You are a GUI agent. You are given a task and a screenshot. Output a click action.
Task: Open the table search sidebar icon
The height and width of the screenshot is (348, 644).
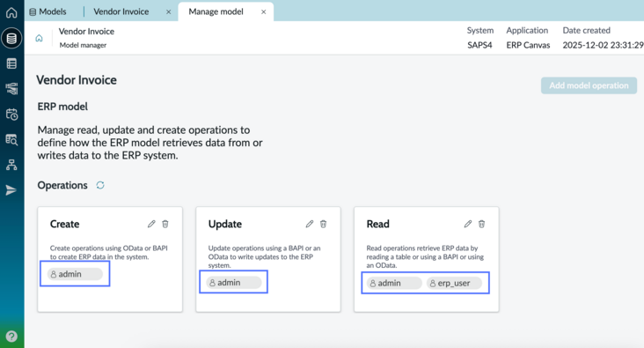[11, 139]
